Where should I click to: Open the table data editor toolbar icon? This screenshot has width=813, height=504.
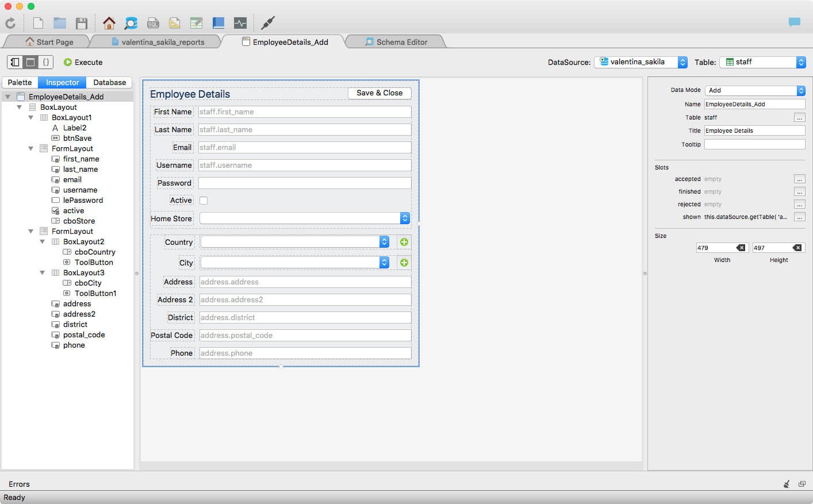[197, 23]
